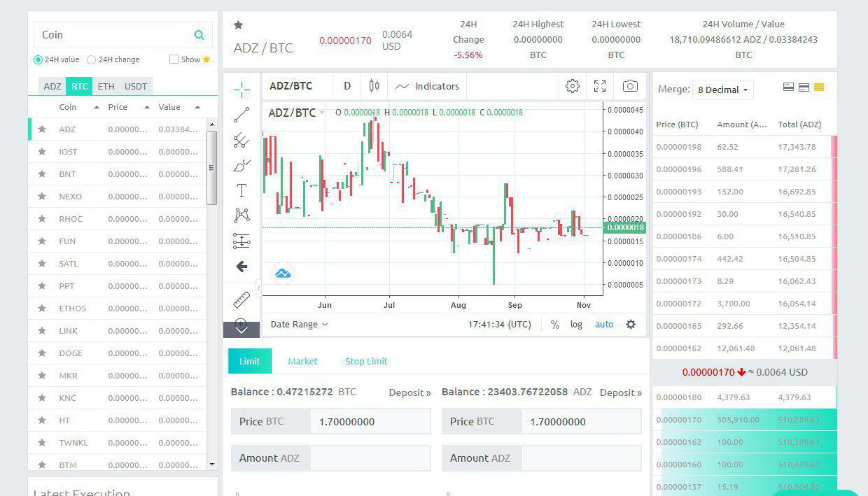Open candlestick chart style selector

point(374,86)
